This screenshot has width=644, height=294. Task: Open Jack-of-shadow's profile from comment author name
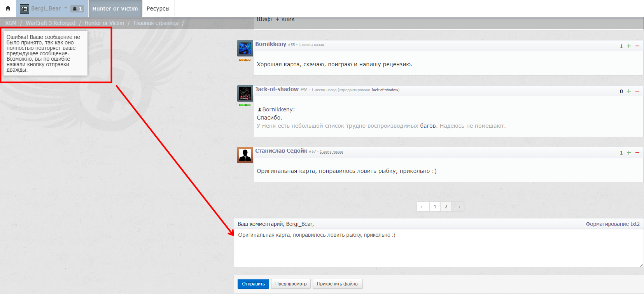click(x=277, y=89)
